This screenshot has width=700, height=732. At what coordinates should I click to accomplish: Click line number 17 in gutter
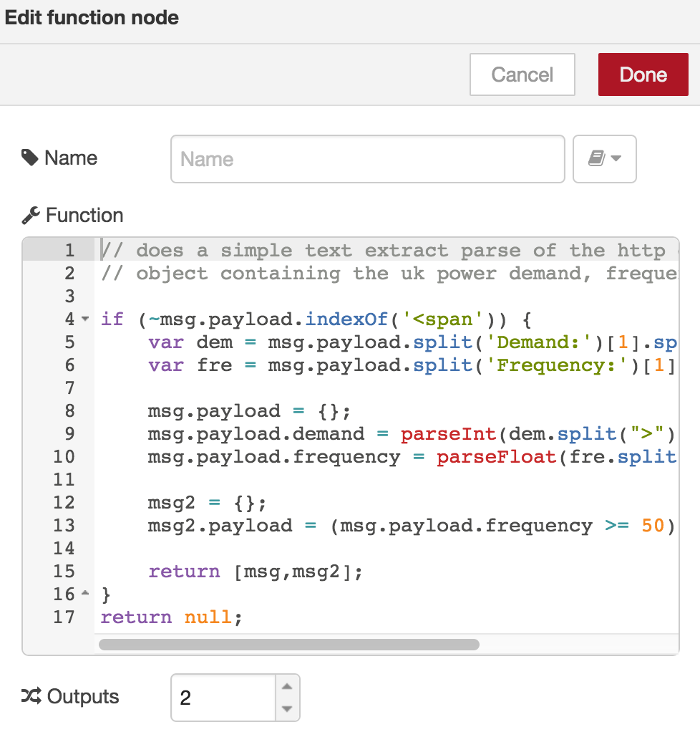click(x=64, y=617)
